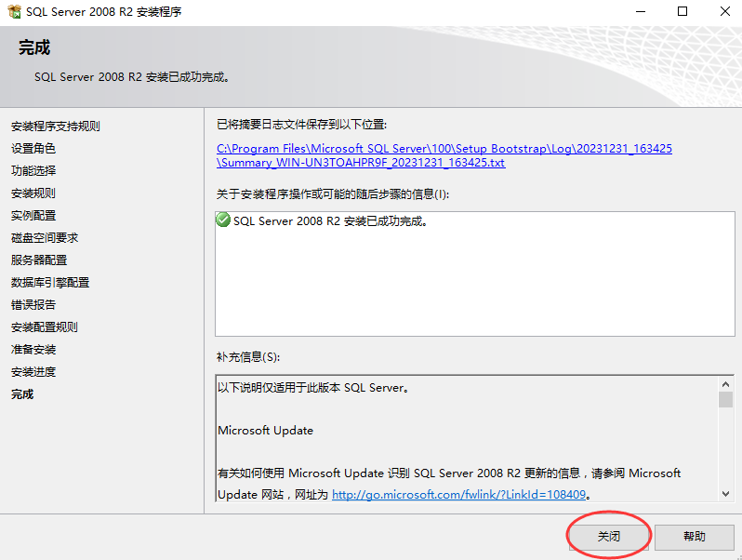Screen dimensions: 742x560
Task: Click the 补充信息(S) label
Action: pos(248,357)
